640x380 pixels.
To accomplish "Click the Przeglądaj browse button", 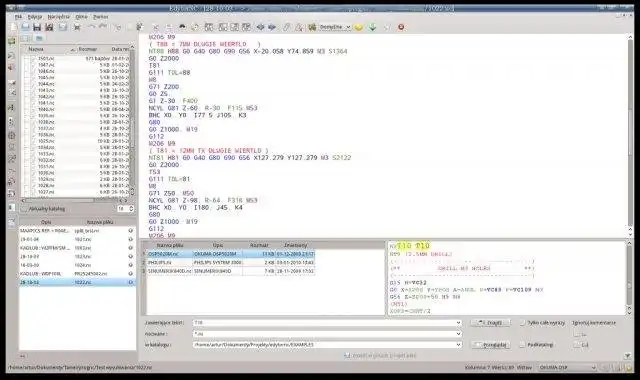I will (x=490, y=344).
